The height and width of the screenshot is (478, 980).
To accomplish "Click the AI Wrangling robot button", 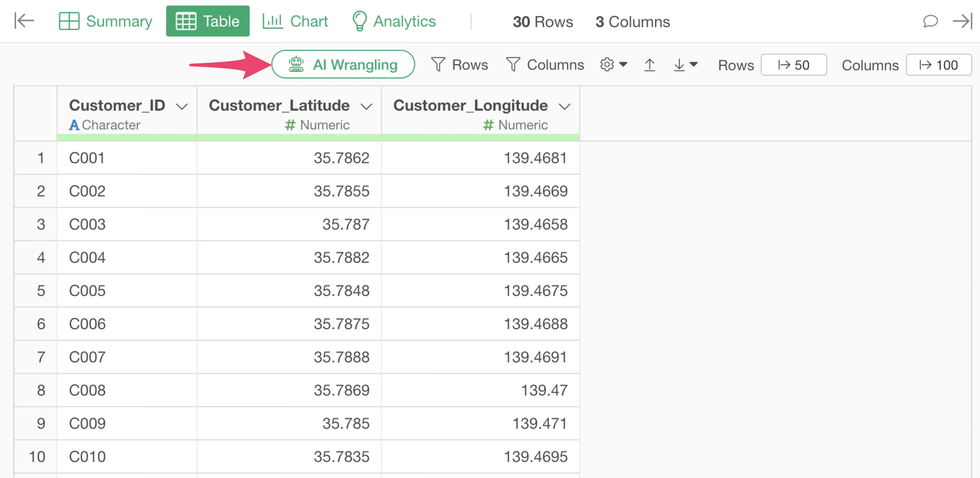I will point(343,64).
